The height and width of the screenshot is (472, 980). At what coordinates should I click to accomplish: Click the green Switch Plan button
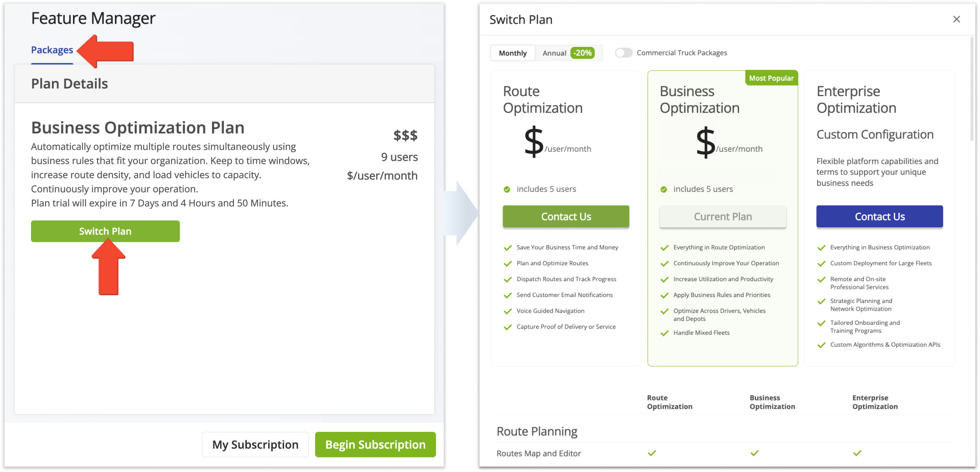click(105, 231)
